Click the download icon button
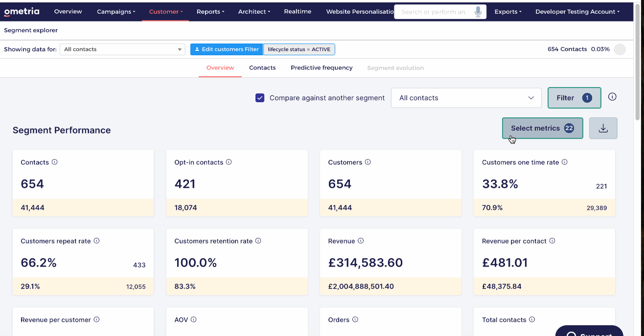The height and width of the screenshot is (336, 644). pos(603,128)
